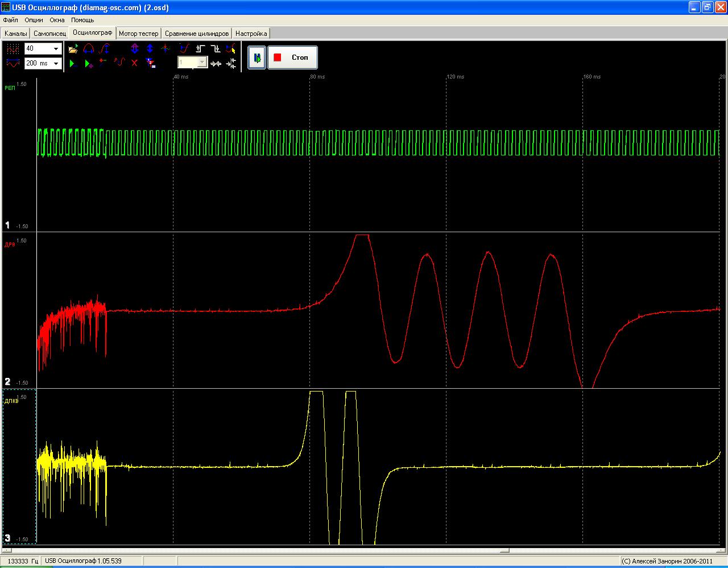This screenshot has height=568, width=728.
Task: Click the red wave icon in lower toolbar row
Action: click(119, 63)
